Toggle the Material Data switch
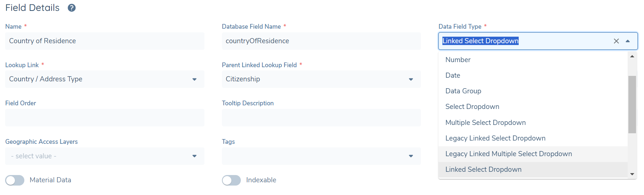The height and width of the screenshot is (195, 644). 15,180
